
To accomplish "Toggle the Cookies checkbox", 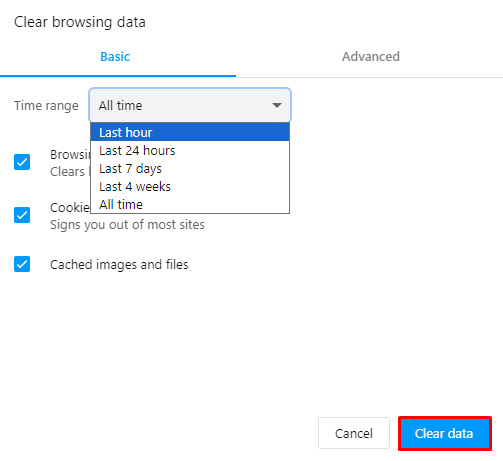I will [x=22, y=215].
